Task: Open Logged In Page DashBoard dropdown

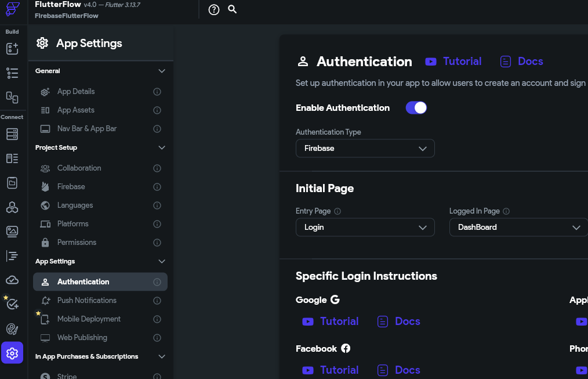Action: point(518,227)
